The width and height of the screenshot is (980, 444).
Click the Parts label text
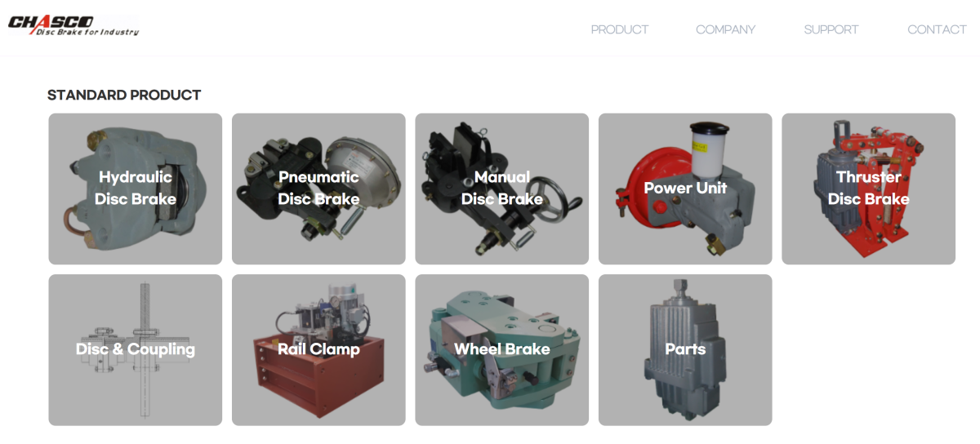tap(685, 349)
